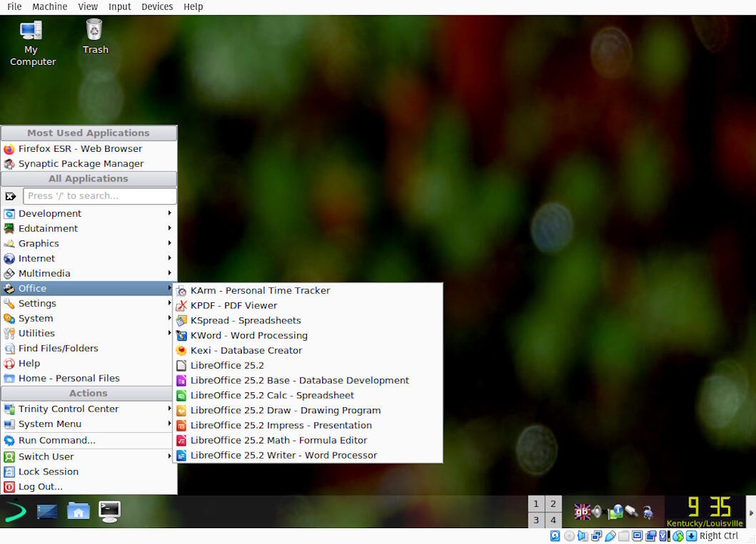Click the Show Desktop panel icon
This screenshot has height=544, width=756.
[47, 512]
